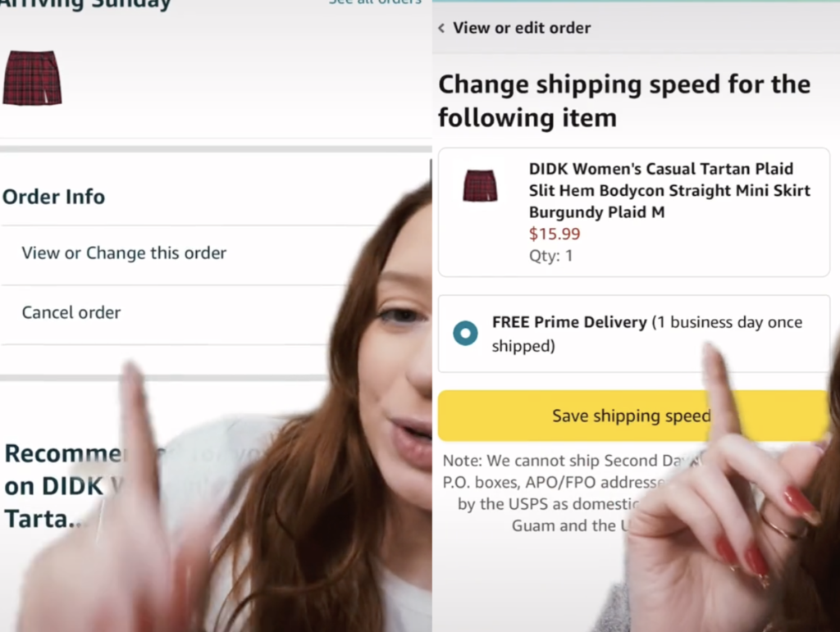Click the Change shipping speed page heading
This screenshot has width=840, height=632.
[624, 101]
